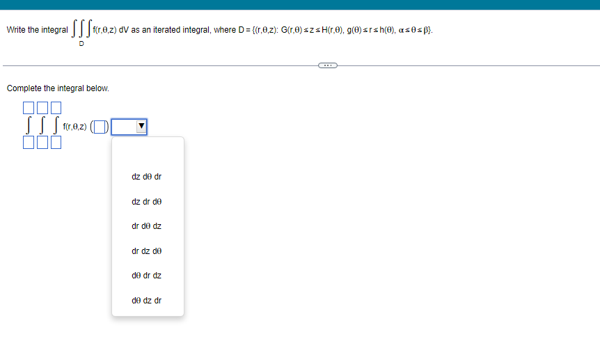This screenshot has width=600, height=364.
Task: Pick the 'dr dθ dz' order option
Action: click(x=147, y=226)
